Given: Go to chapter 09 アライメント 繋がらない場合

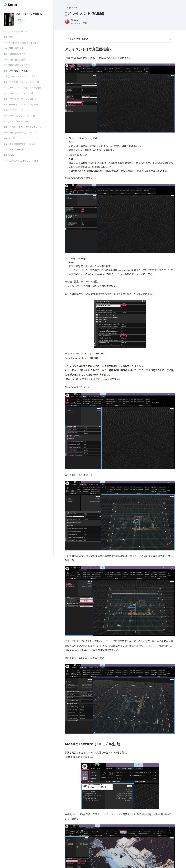Looking at the screenshot, I should tap(20, 77).
